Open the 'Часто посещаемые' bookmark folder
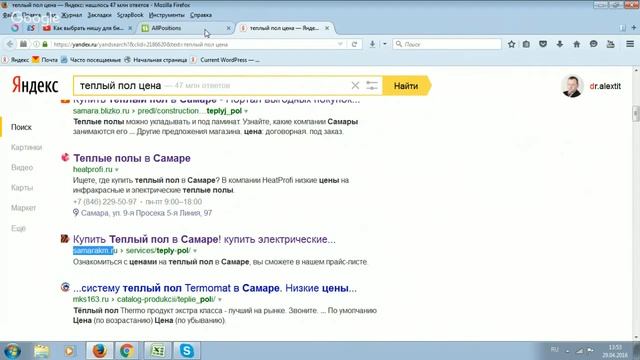Screen dimensions: 640x360 (x=91, y=60)
